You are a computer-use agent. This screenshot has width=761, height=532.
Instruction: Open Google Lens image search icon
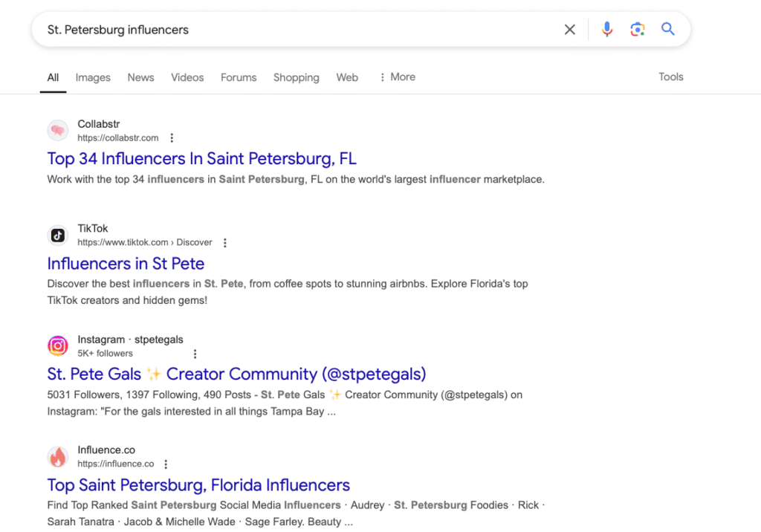coord(637,30)
